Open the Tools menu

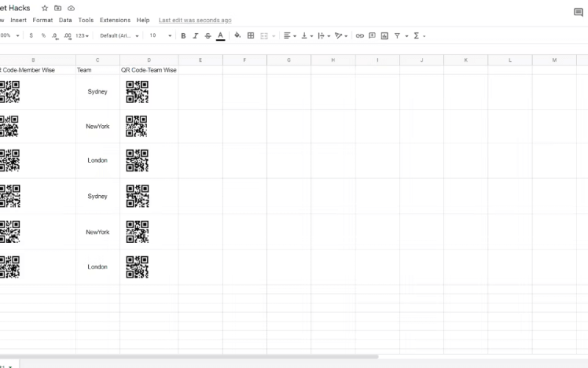[x=86, y=21]
